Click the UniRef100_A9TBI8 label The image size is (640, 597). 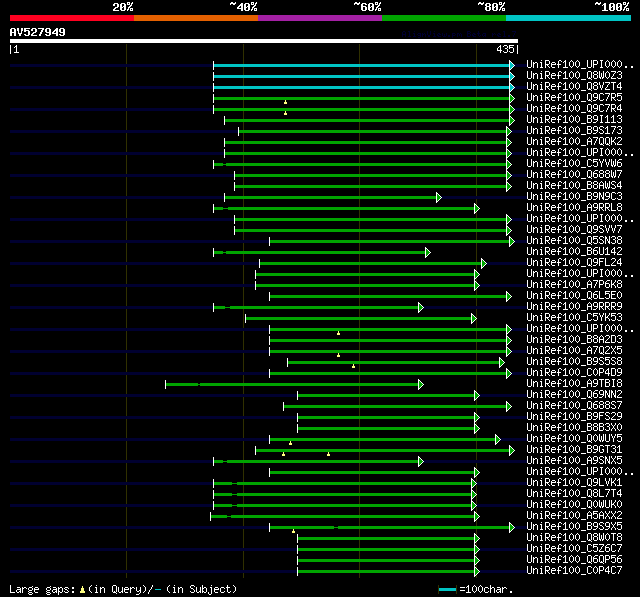[x=574, y=384]
